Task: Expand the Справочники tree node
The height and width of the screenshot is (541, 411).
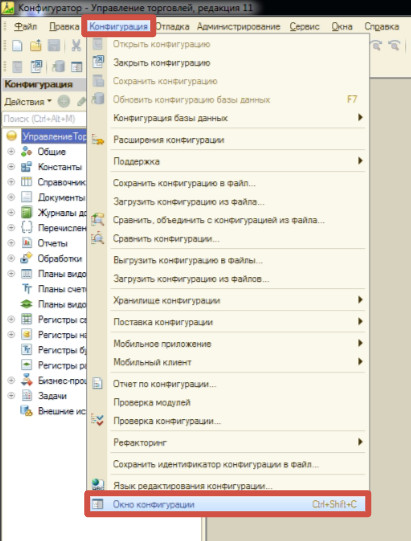Action: pos(11,182)
